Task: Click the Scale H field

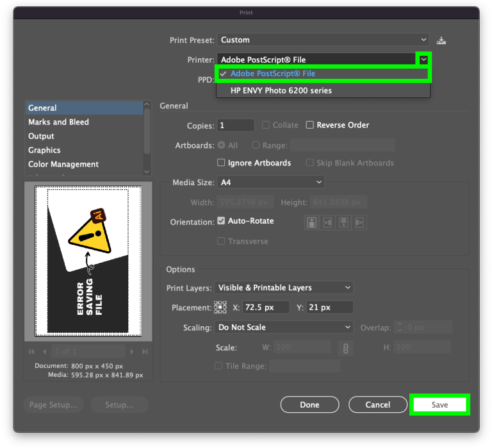Action: (422, 347)
